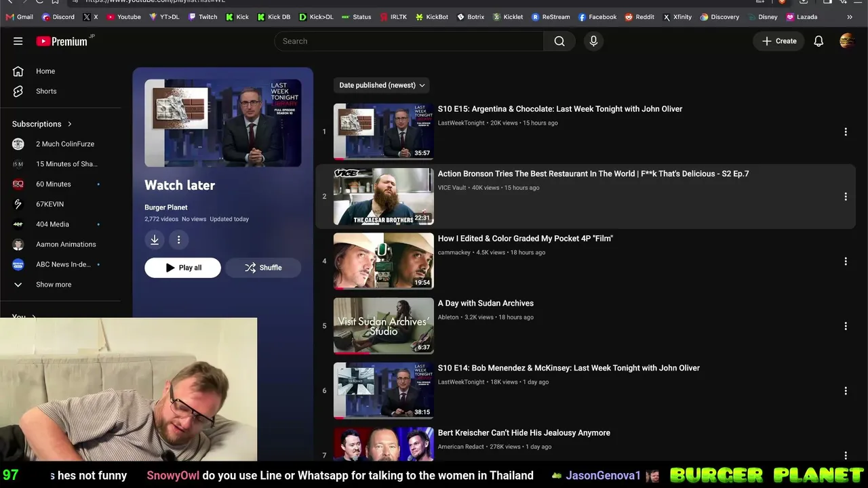Open the VICE Vault channel link
The image size is (868, 488).
tap(452, 188)
